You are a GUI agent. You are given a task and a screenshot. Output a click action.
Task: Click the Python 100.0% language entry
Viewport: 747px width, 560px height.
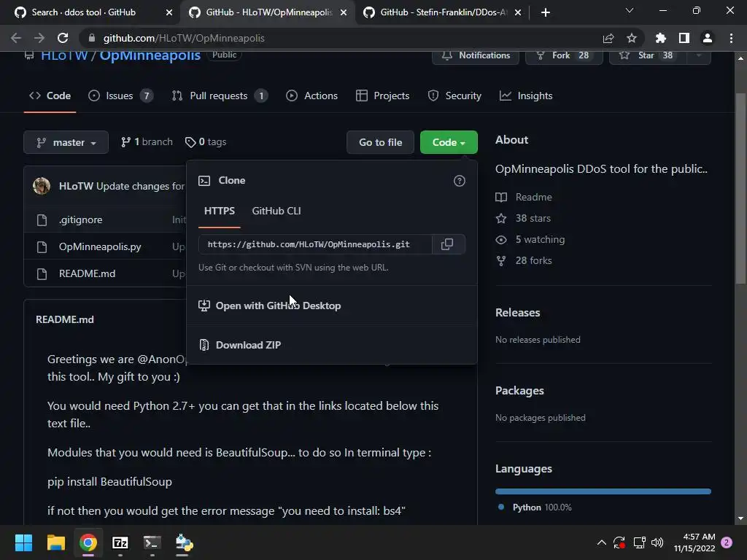[x=535, y=507]
